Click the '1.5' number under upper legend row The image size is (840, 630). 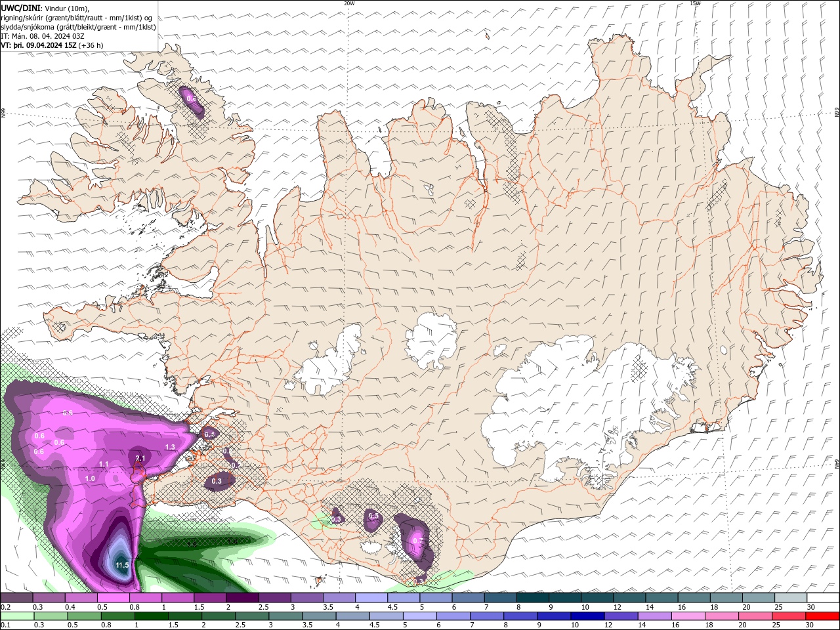(x=199, y=607)
